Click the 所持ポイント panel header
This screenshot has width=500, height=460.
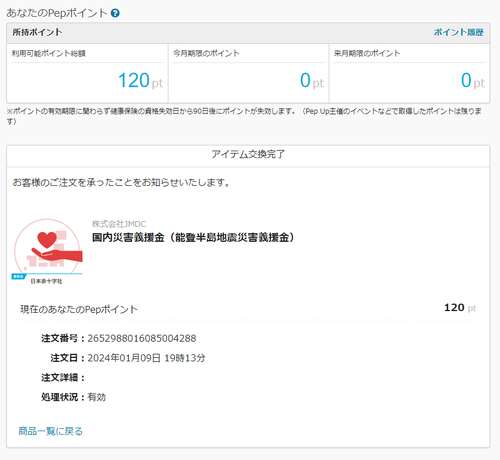pyautogui.click(x=248, y=33)
